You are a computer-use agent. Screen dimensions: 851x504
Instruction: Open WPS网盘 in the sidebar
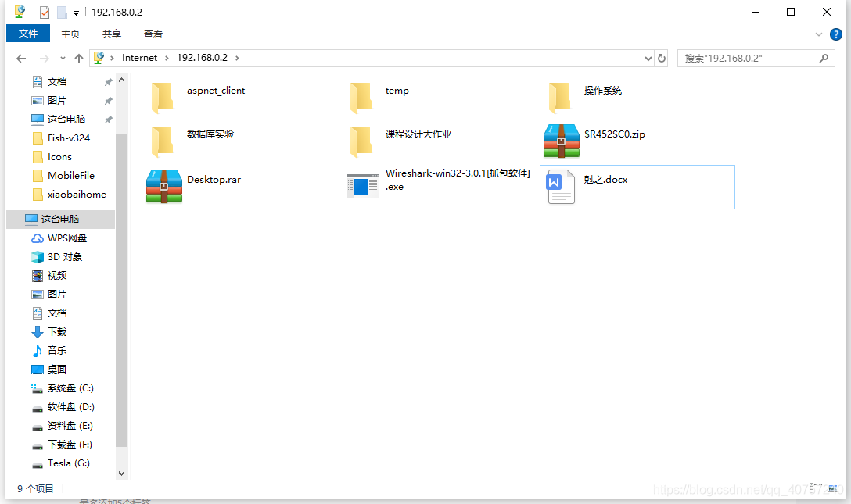(x=59, y=238)
